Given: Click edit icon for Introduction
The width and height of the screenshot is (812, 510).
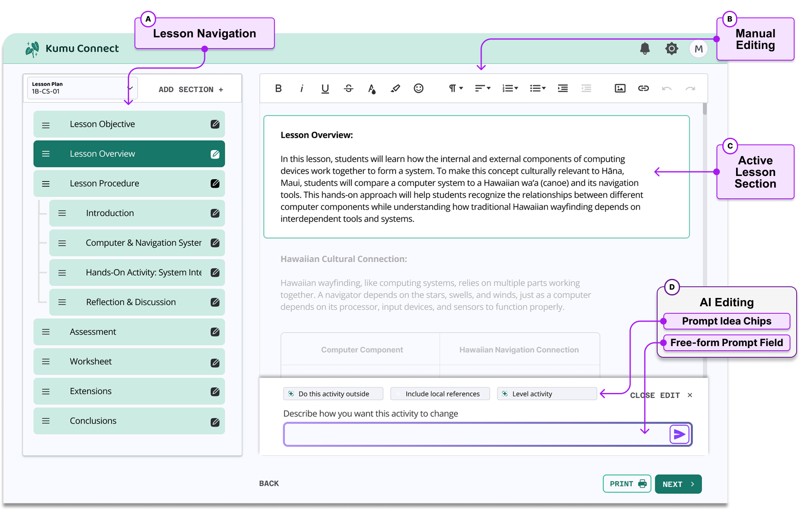Looking at the screenshot, I should 215,213.
